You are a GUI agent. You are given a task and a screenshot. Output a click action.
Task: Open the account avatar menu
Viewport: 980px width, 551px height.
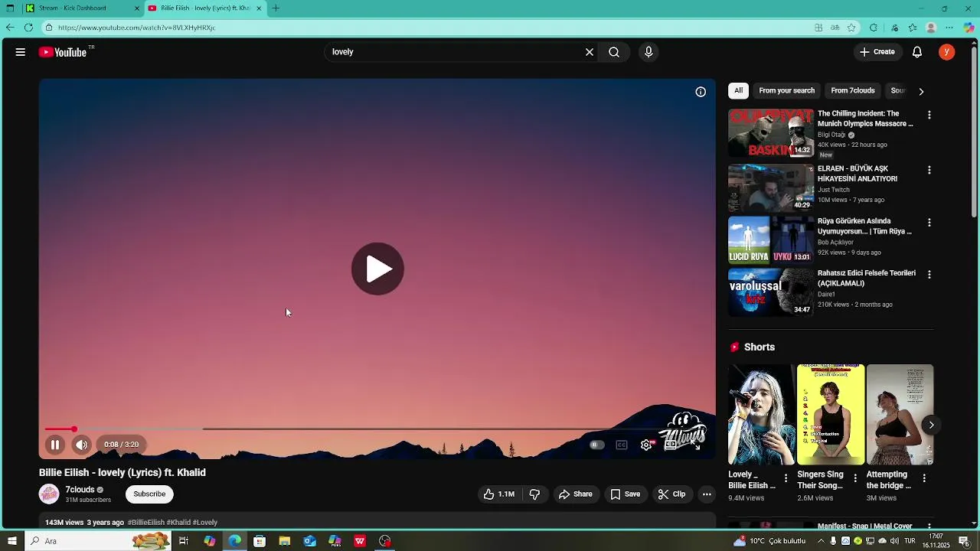[x=947, y=52]
